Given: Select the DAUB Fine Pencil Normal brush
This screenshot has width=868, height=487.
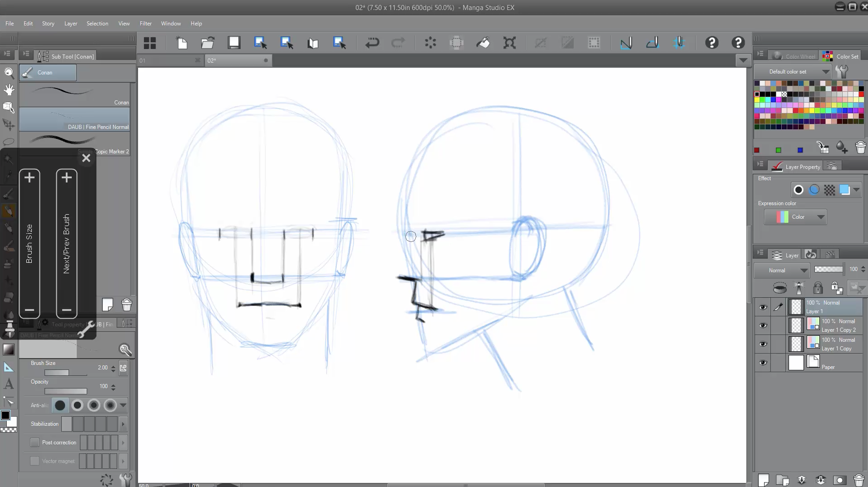Looking at the screenshot, I should tap(75, 119).
